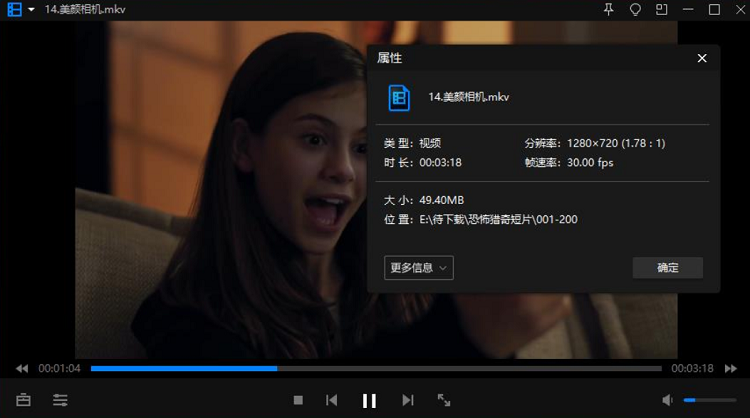Close the 属性 properties dialog
This screenshot has height=418, width=750.
coord(702,58)
